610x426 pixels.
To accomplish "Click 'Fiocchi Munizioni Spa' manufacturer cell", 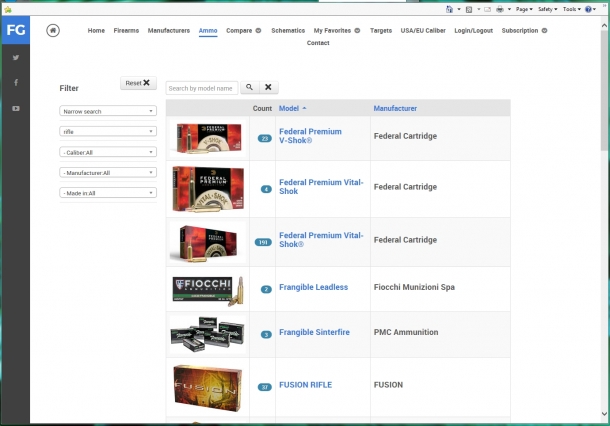I will tap(414, 287).
